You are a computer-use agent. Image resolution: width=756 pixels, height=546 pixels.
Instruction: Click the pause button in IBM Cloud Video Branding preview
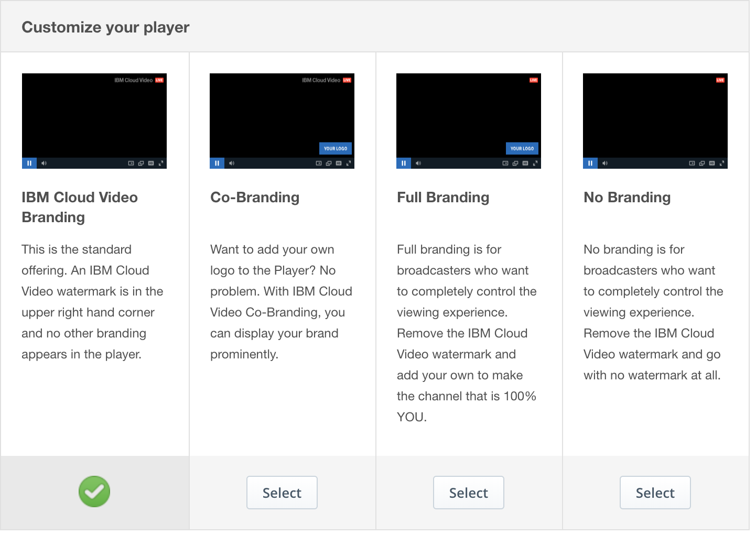29,163
